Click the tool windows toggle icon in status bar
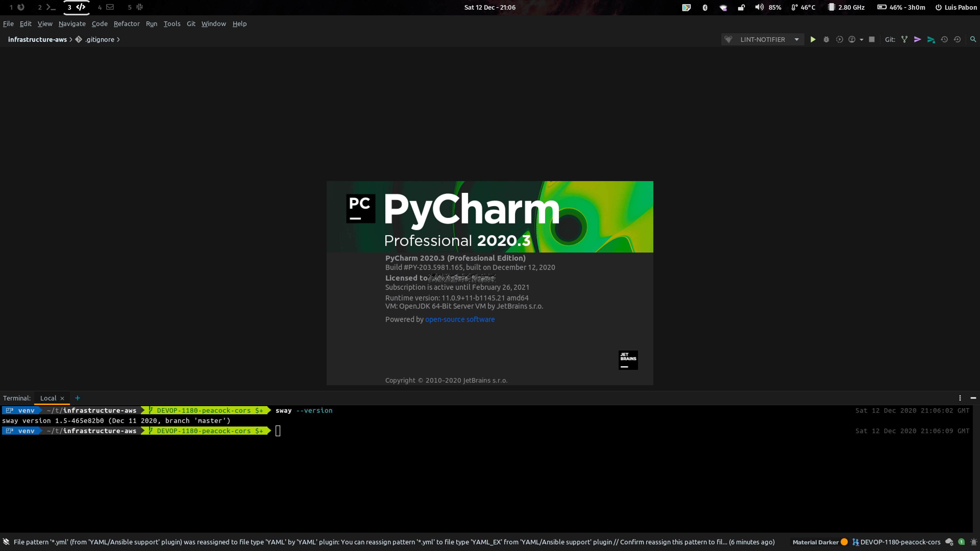This screenshot has height=551, width=980. pos(6,542)
